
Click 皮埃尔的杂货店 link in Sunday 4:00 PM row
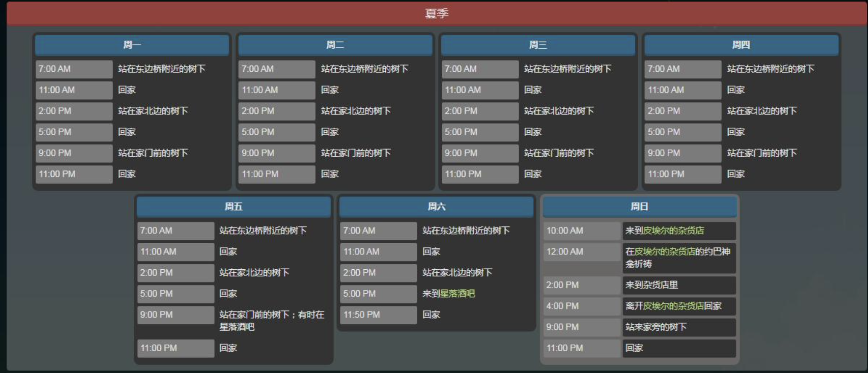tap(673, 306)
